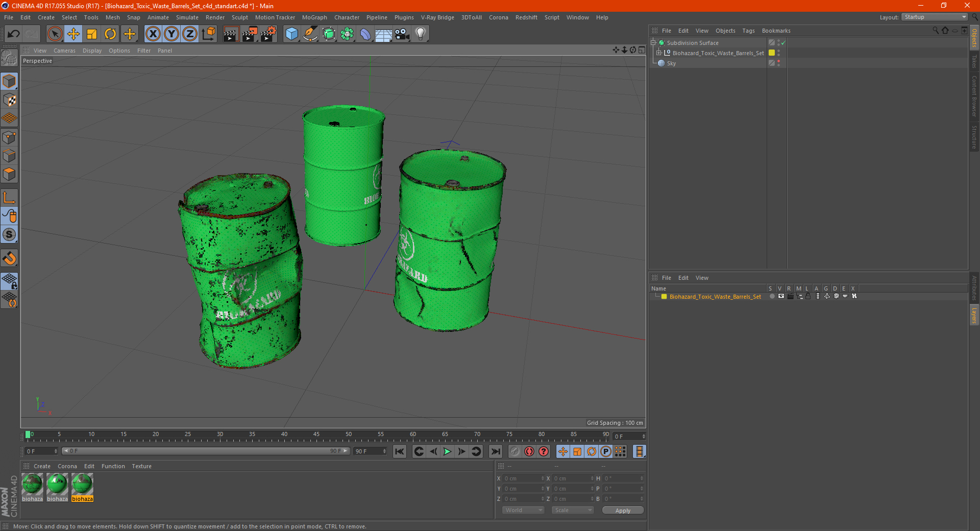Go to end of animation
The image size is (980, 531).
pyautogui.click(x=495, y=451)
